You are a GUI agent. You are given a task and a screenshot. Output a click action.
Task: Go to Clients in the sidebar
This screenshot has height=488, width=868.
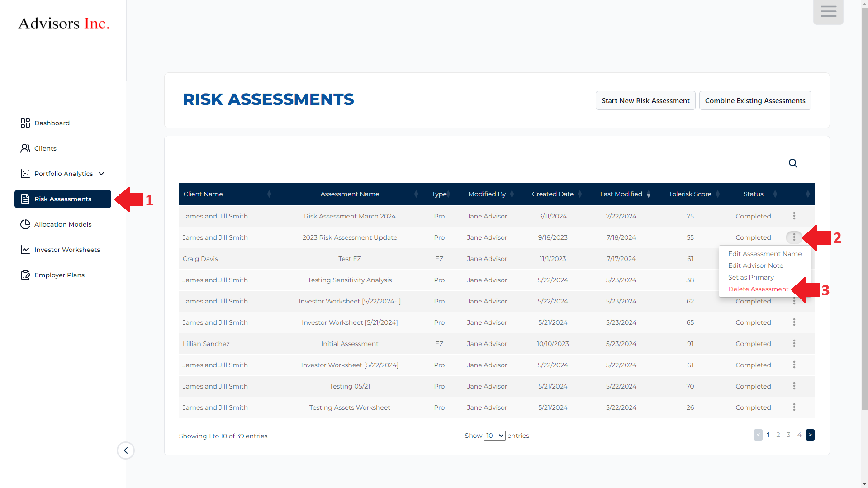[45, 148]
